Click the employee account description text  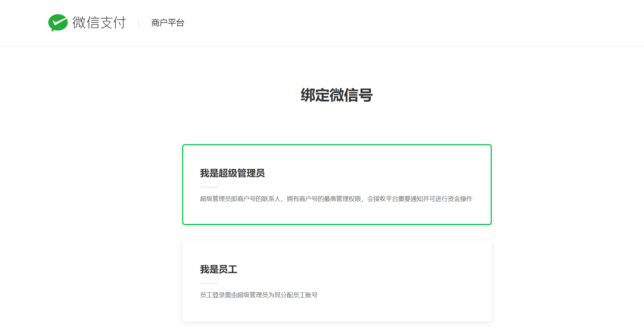click(259, 295)
